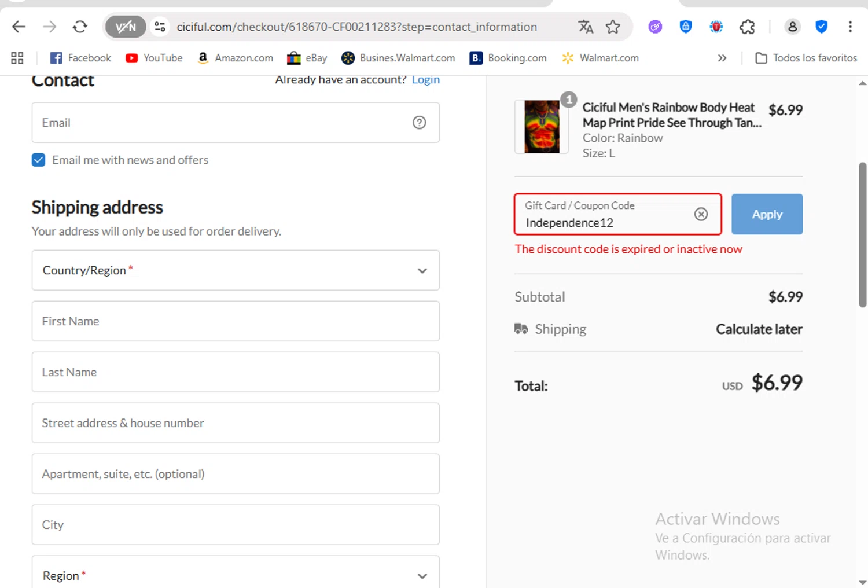Viewport: 868px width, 588px height.
Task: Open the browser profile avatar
Action: (x=792, y=27)
